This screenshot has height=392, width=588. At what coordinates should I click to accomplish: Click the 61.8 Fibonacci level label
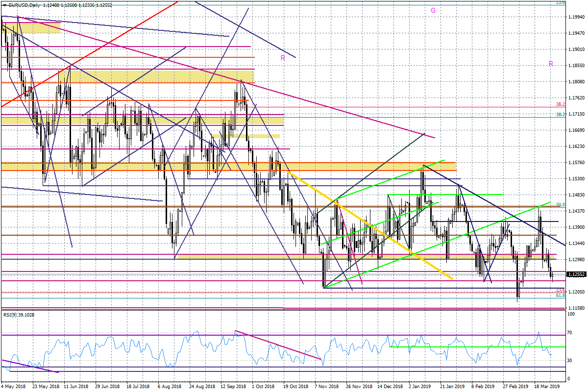pos(561,295)
